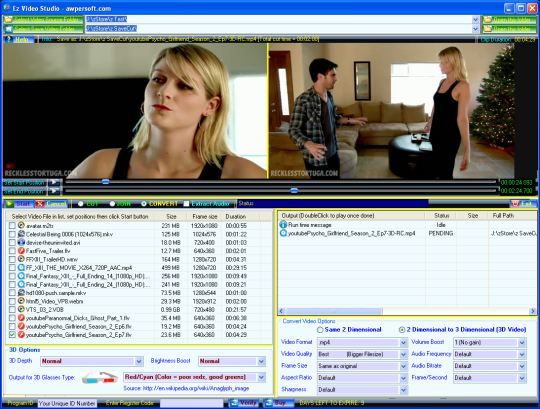The width and height of the screenshot is (540, 409).
Task: Select the CUT mode radio button
Action: pos(81,204)
